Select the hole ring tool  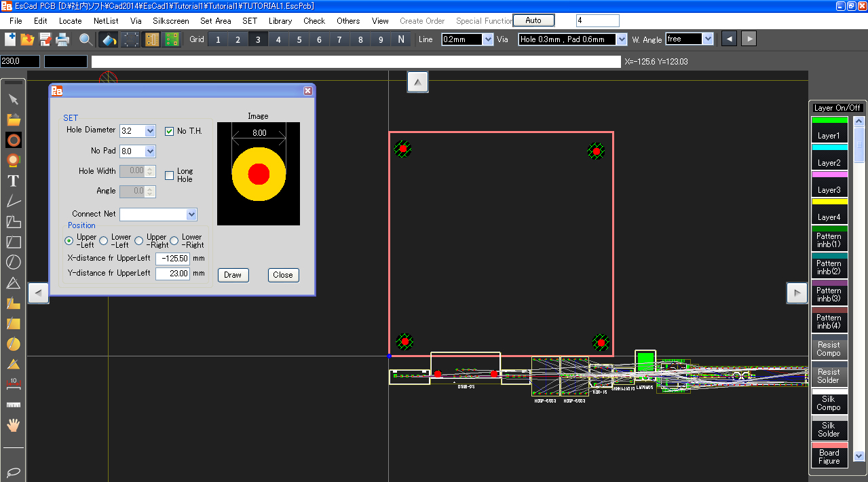pyautogui.click(x=14, y=141)
